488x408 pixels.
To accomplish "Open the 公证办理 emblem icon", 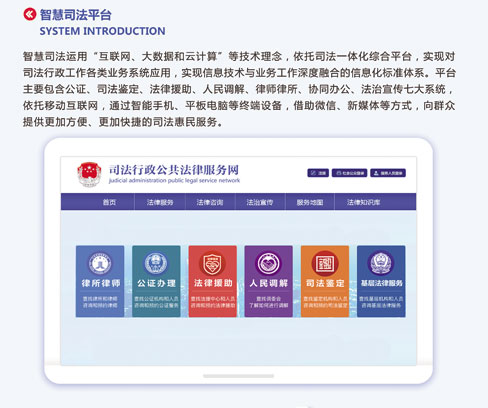I will (x=156, y=264).
